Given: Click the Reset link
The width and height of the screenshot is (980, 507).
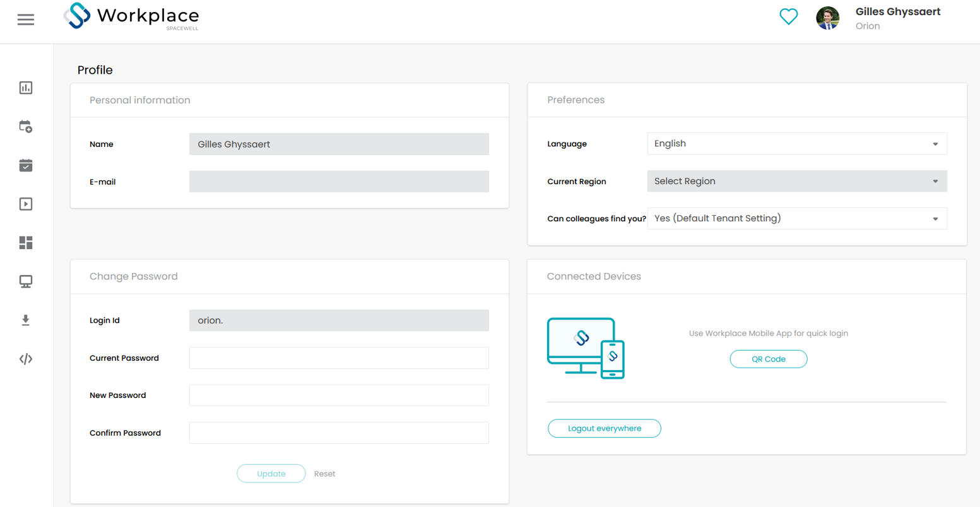Looking at the screenshot, I should 325,474.
